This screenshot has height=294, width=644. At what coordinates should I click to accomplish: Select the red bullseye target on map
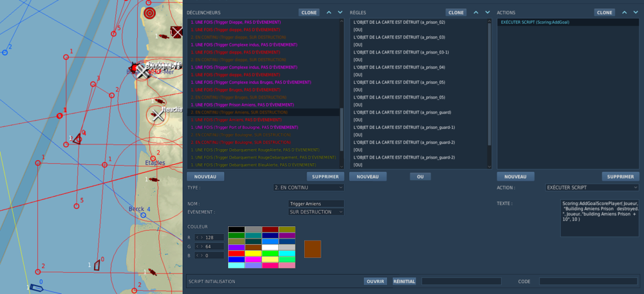150,13
